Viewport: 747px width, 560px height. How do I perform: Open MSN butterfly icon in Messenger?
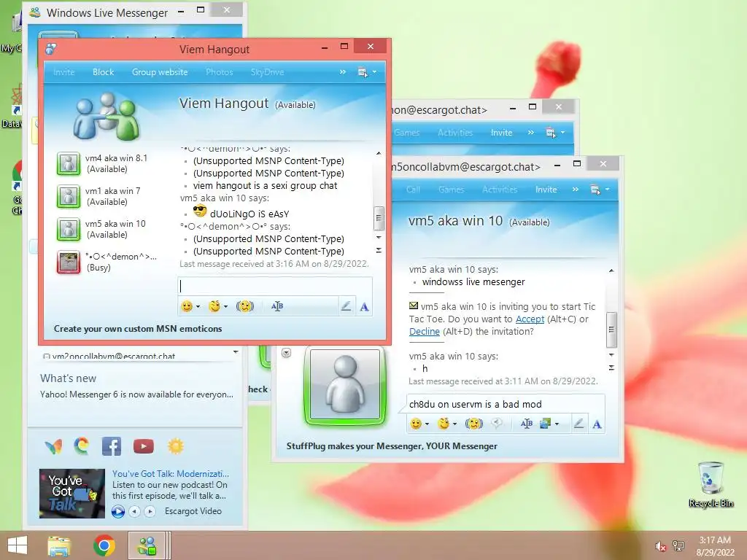point(53,447)
